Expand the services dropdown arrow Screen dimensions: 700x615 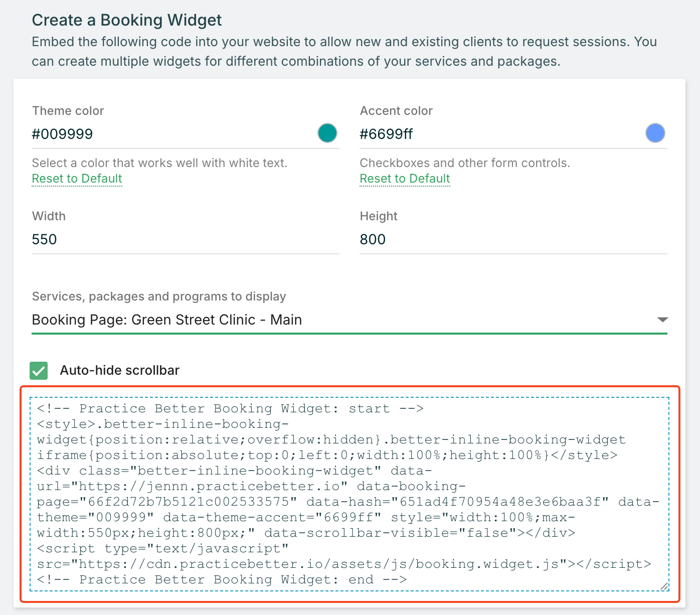662,320
